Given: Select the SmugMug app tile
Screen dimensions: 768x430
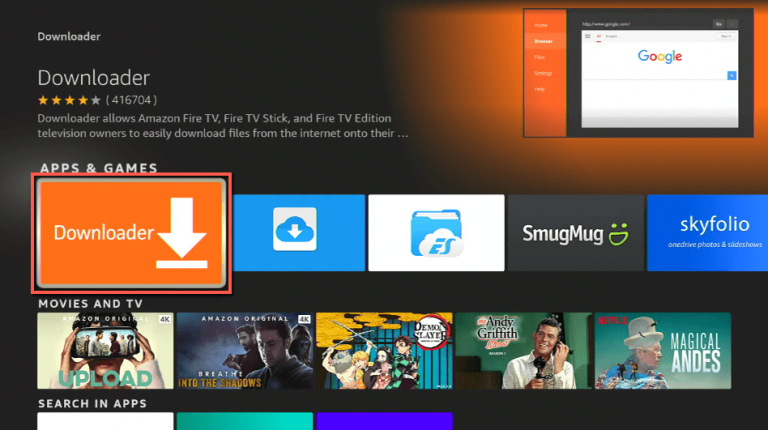Looking at the screenshot, I should tap(576, 233).
